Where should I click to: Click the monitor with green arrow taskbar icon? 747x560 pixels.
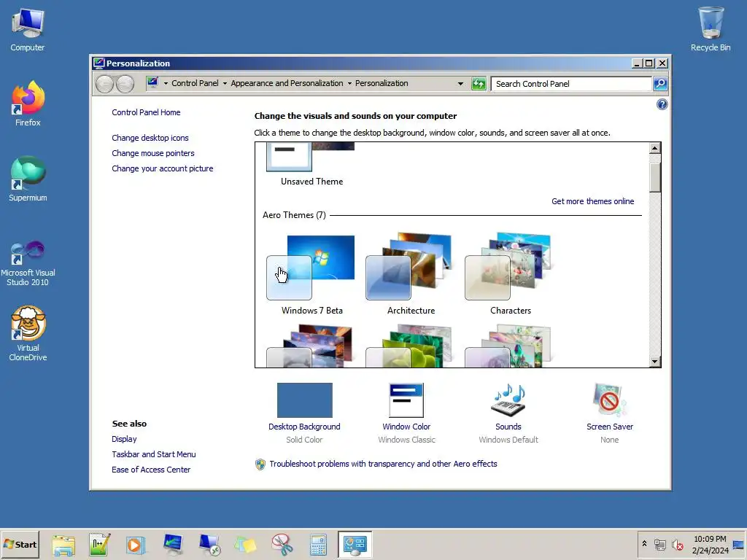click(172, 545)
